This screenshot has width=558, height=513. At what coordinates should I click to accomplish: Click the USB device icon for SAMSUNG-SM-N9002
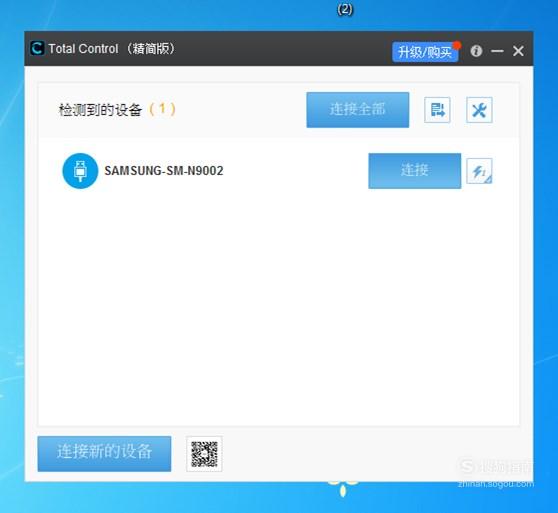(80, 171)
